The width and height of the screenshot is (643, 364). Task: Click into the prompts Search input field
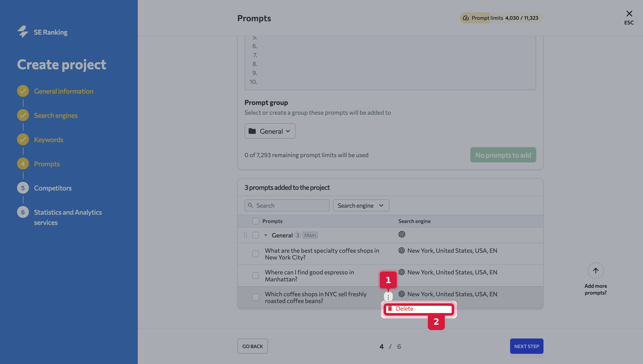click(x=287, y=205)
